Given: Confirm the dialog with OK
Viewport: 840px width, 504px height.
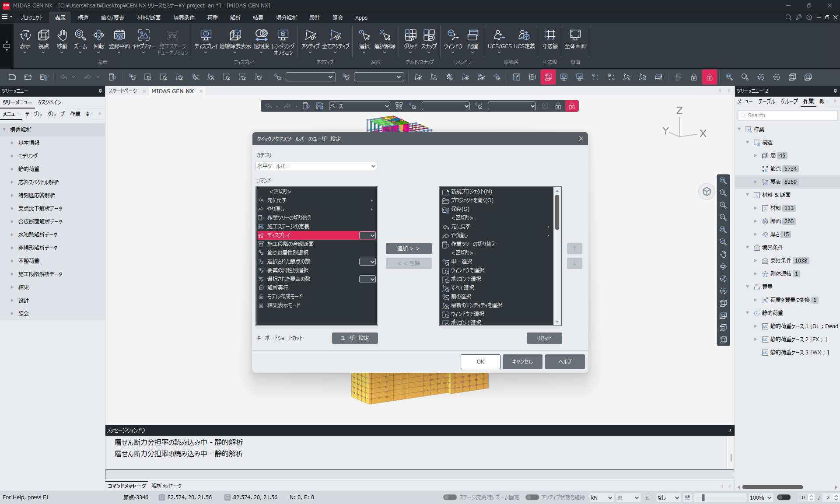Looking at the screenshot, I should [480, 362].
